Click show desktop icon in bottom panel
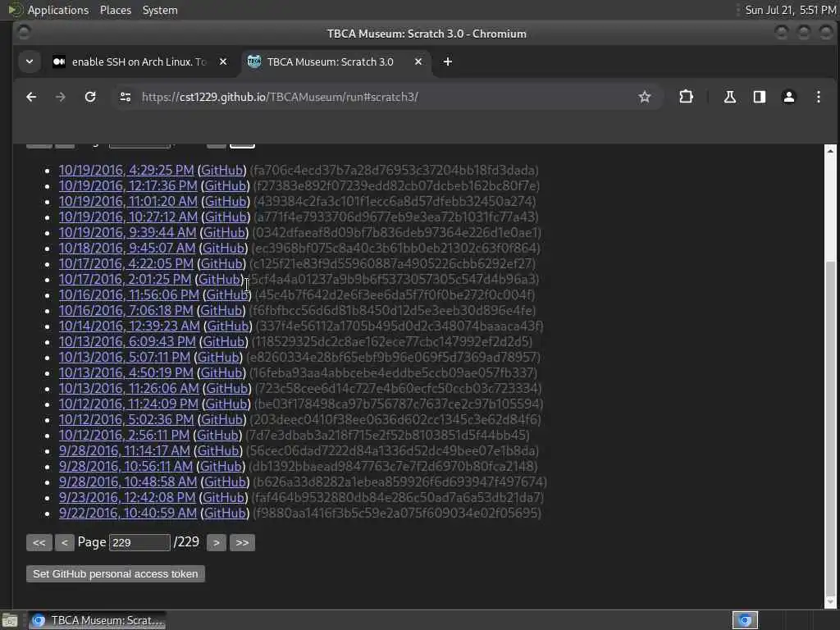The width and height of the screenshot is (840, 630). click(10, 620)
